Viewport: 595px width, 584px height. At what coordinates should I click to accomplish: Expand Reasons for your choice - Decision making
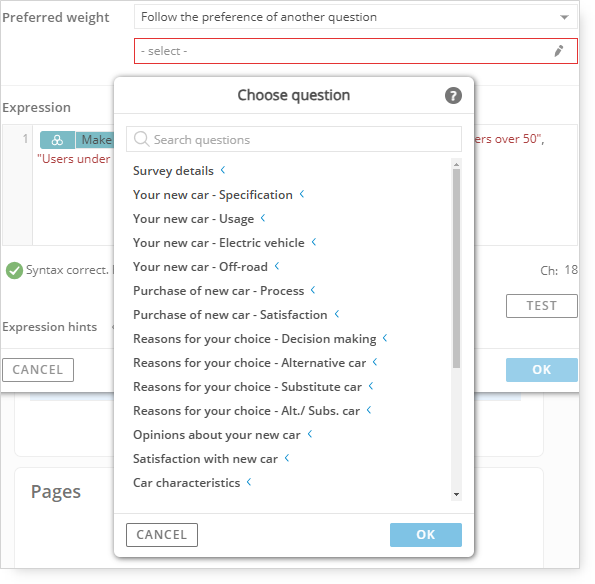[x=385, y=338]
